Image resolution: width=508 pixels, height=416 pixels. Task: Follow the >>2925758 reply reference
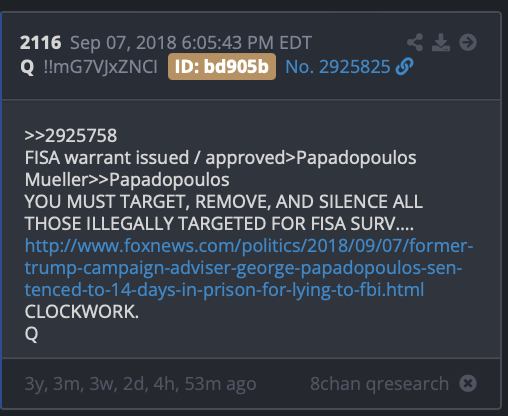pyautogui.click(x=71, y=135)
